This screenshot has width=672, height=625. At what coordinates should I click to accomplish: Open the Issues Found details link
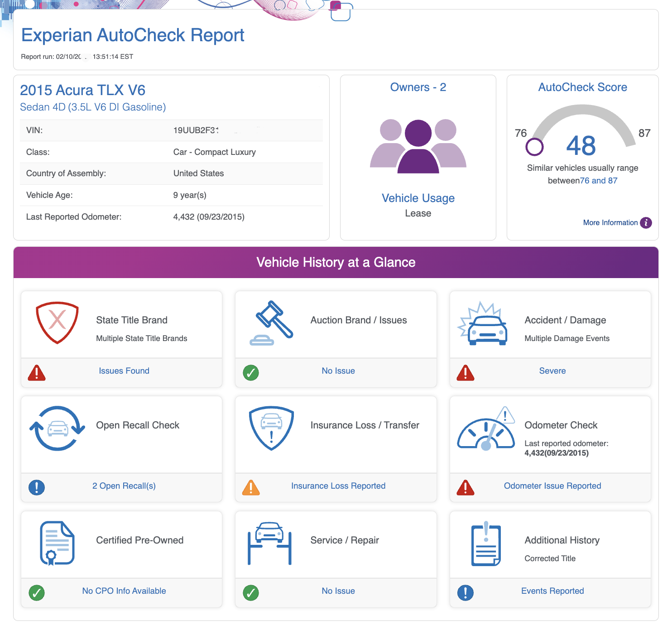pyautogui.click(x=124, y=370)
